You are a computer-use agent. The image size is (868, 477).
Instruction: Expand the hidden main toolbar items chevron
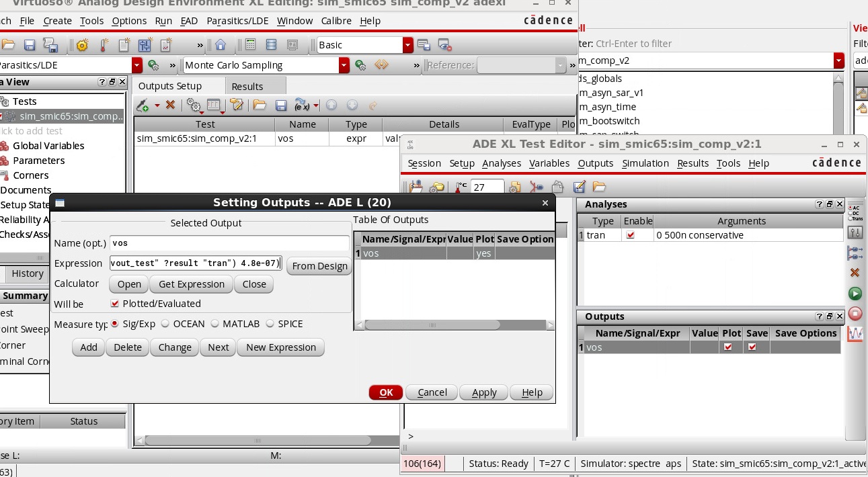(x=200, y=45)
